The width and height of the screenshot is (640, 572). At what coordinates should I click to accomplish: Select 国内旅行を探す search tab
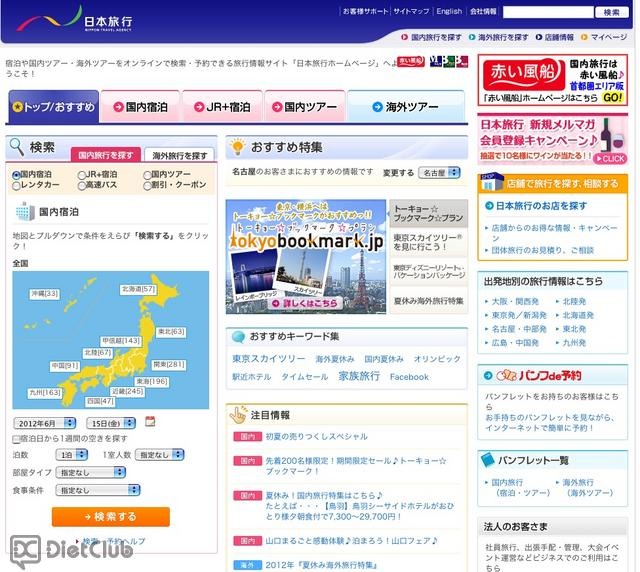tap(106, 155)
